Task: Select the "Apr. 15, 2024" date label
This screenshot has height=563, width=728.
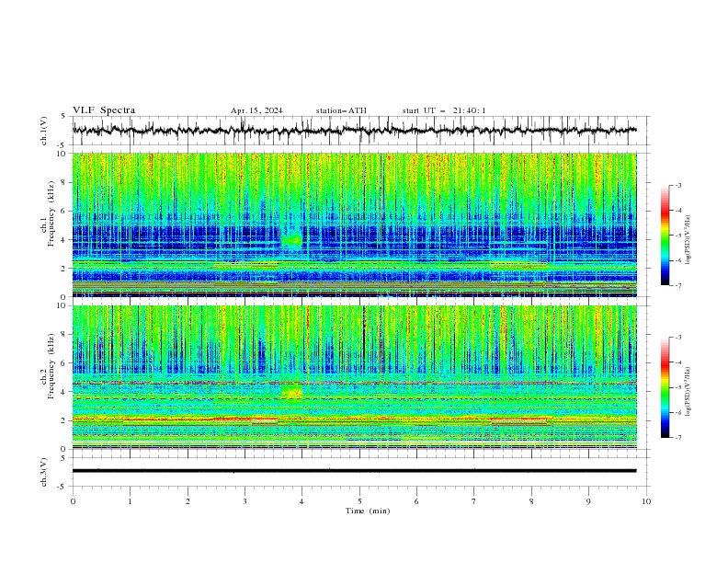Action: pyautogui.click(x=256, y=110)
